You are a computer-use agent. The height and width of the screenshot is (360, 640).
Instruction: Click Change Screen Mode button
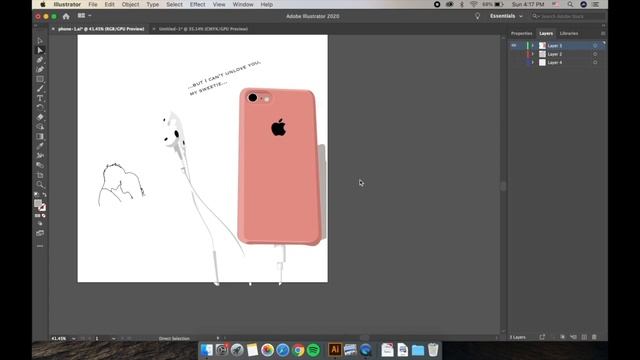40,233
